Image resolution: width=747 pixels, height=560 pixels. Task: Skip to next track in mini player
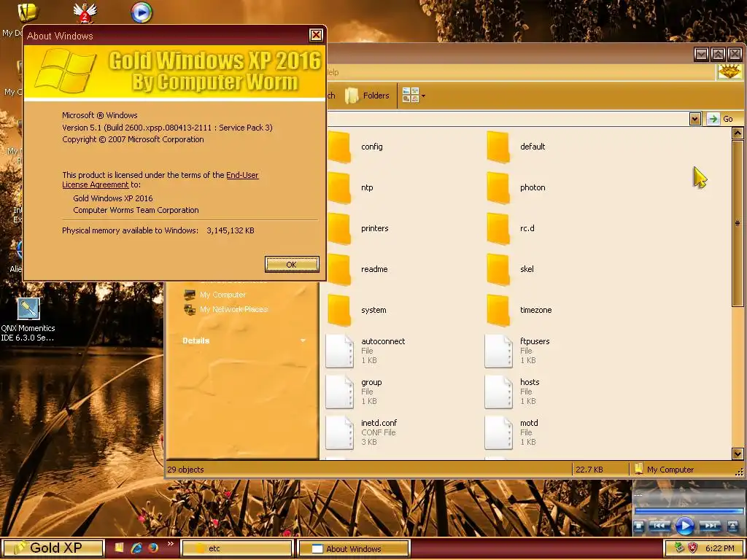[710, 526]
